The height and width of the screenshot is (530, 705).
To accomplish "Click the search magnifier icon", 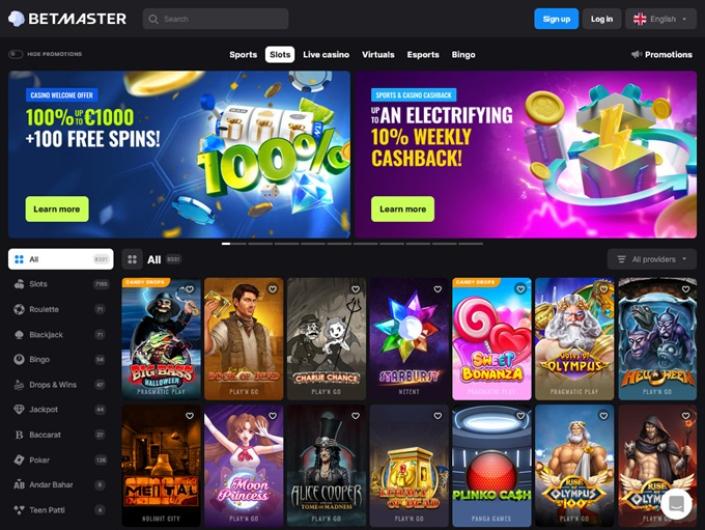I will tap(153, 19).
